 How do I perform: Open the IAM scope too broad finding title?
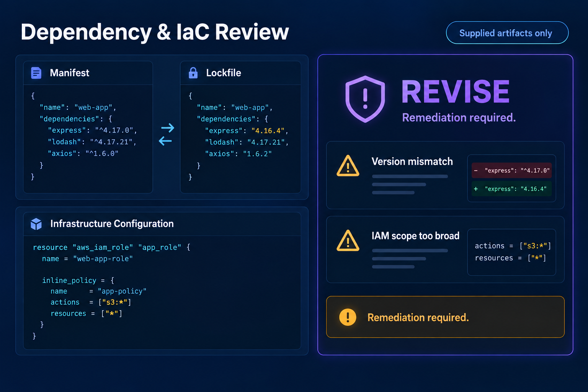coord(415,236)
